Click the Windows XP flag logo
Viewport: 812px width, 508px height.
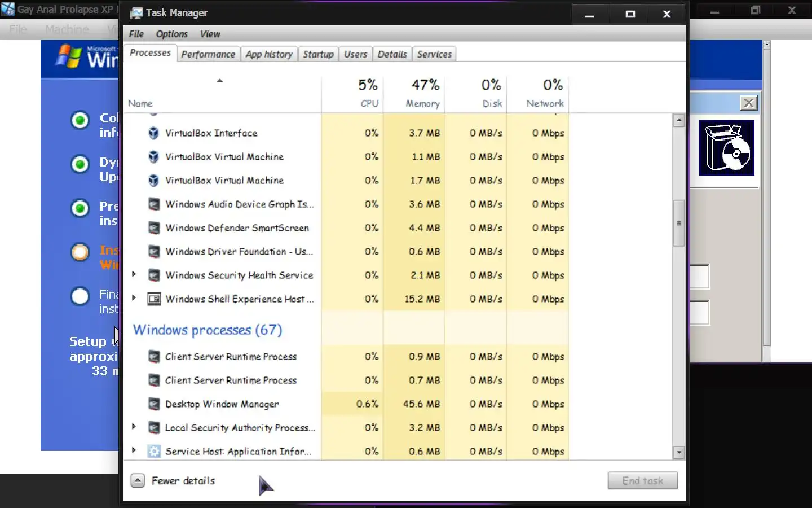(69, 56)
